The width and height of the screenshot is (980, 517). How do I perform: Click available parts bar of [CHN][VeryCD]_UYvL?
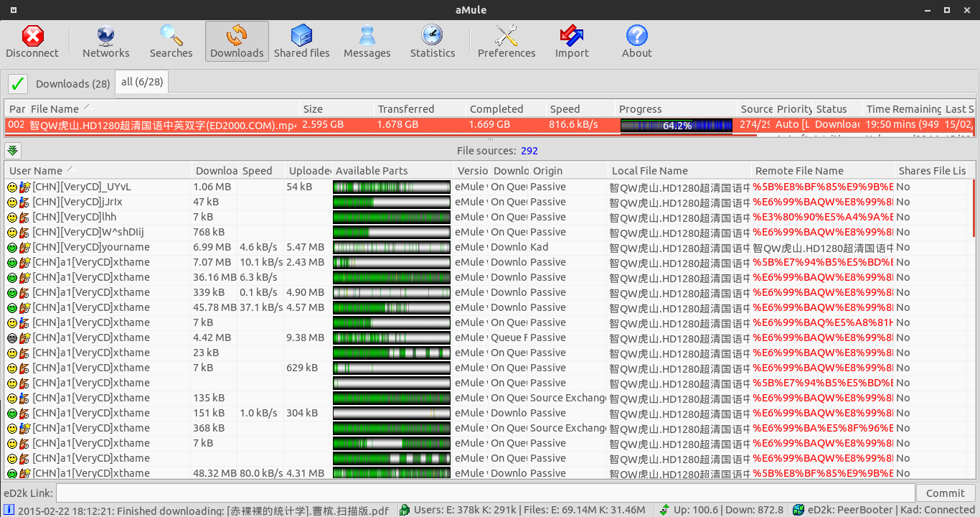coord(392,187)
